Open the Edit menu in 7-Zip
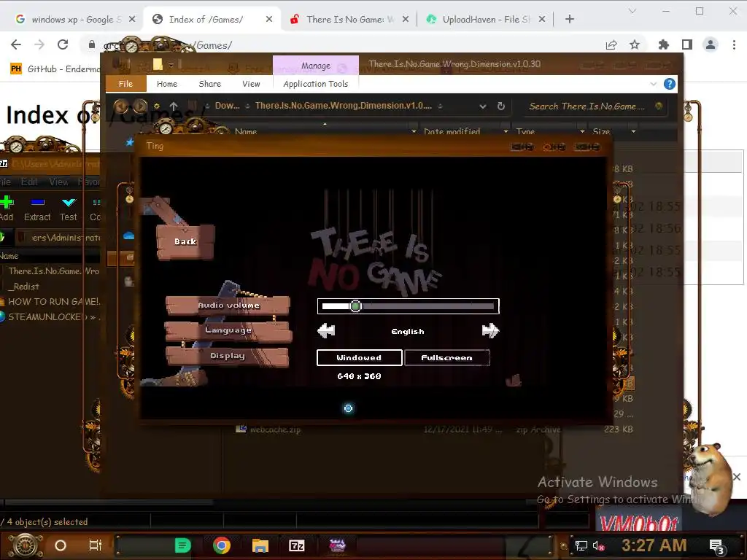The image size is (747, 560). 29,182
